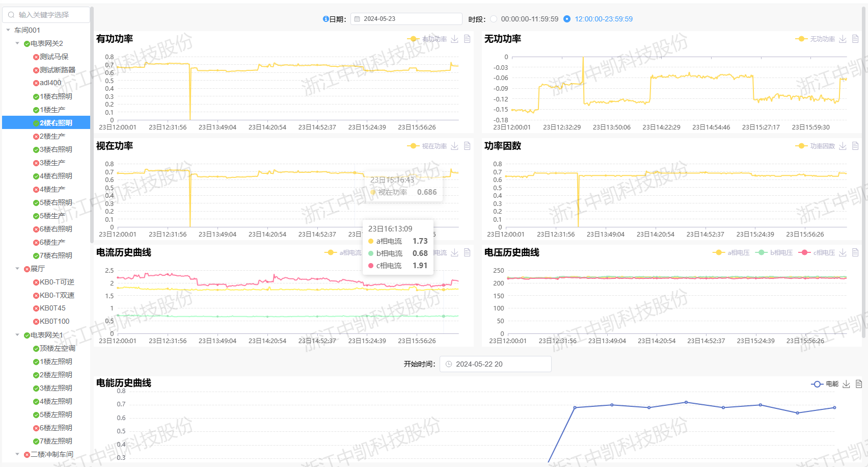Click the info icon beside 日期

[325, 19]
